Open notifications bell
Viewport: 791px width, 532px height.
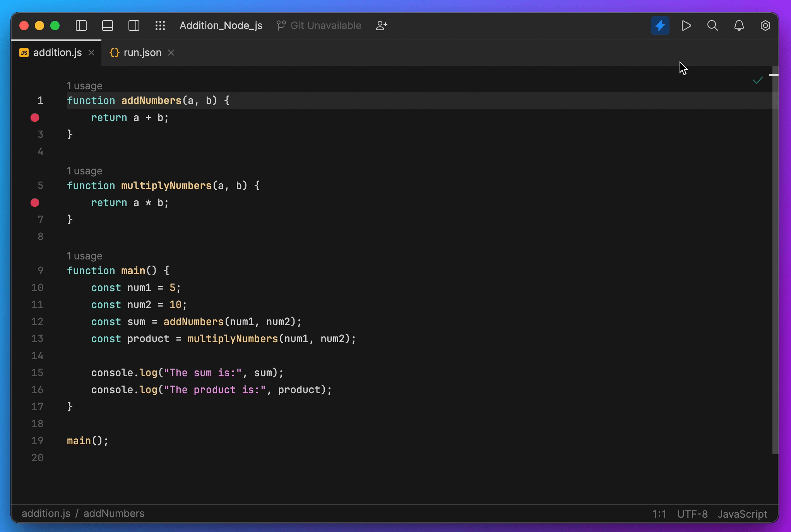[x=739, y=26]
